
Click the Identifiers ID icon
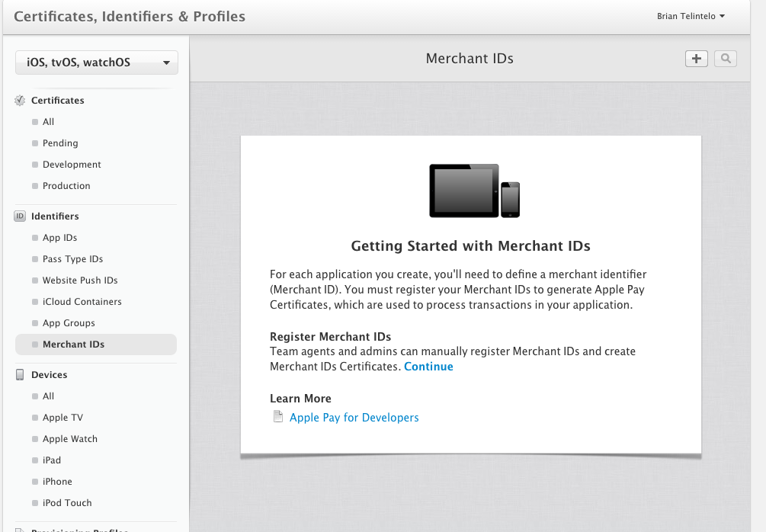coord(20,216)
